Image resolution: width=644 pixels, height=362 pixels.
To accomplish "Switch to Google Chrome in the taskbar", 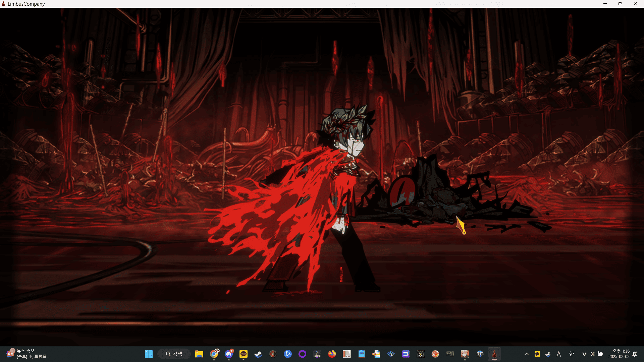I will [214, 354].
